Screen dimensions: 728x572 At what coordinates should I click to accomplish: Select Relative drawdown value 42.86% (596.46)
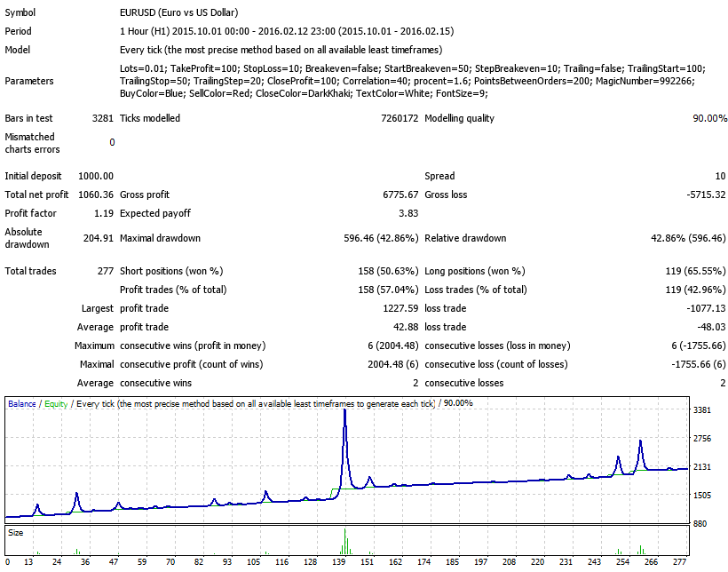tap(689, 238)
